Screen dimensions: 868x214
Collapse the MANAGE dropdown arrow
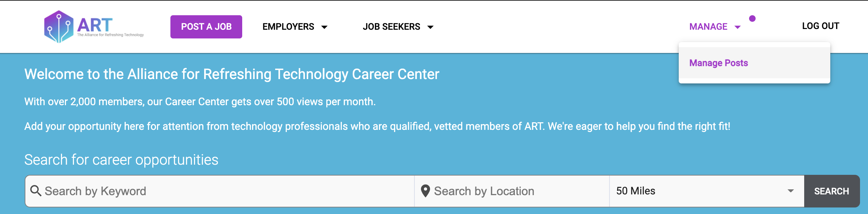737,27
